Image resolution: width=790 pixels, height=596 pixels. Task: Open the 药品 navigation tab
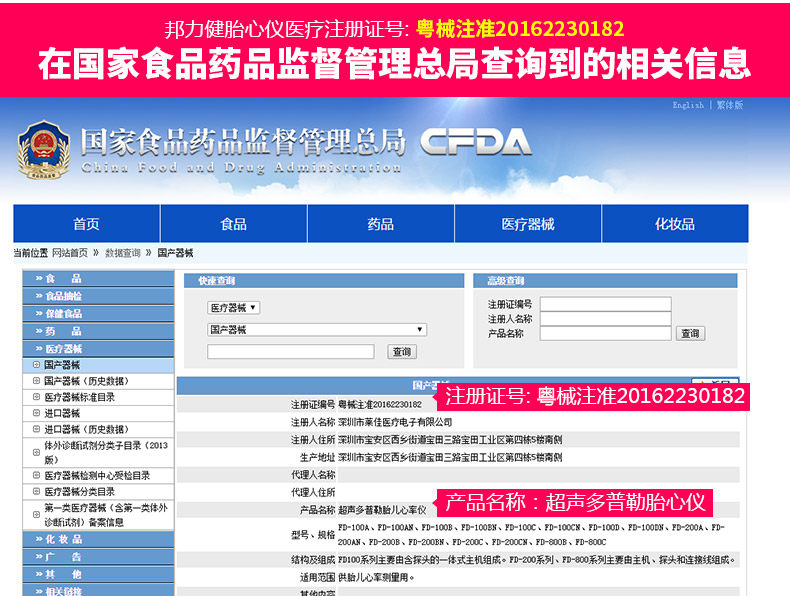(380, 224)
